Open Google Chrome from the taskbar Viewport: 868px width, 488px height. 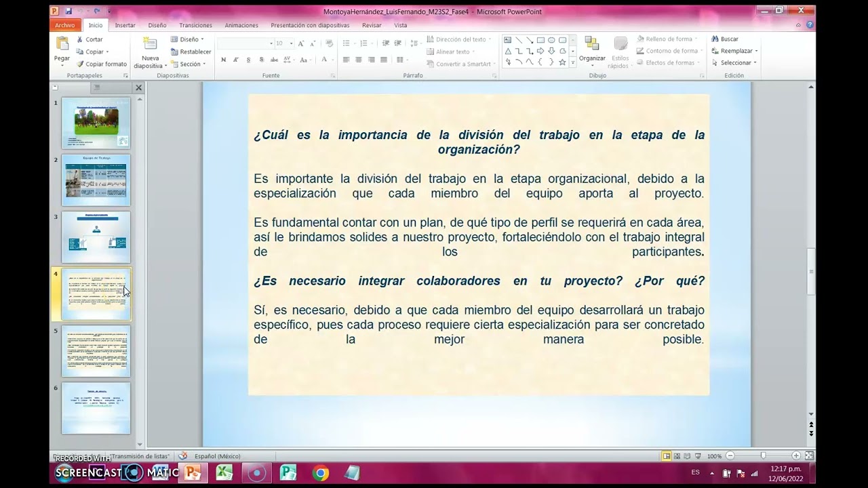coord(321,472)
